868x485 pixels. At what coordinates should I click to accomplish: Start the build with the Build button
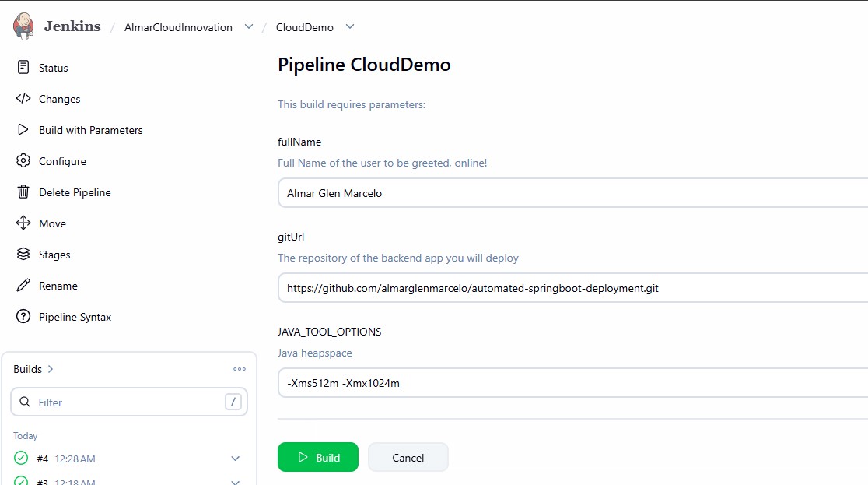pyautogui.click(x=317, y=457)
